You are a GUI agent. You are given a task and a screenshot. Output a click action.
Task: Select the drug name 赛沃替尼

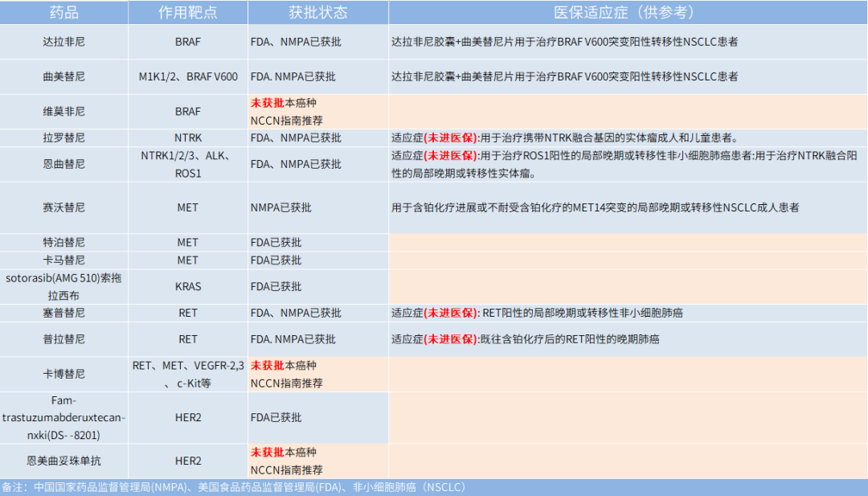(x=64, y=207)
